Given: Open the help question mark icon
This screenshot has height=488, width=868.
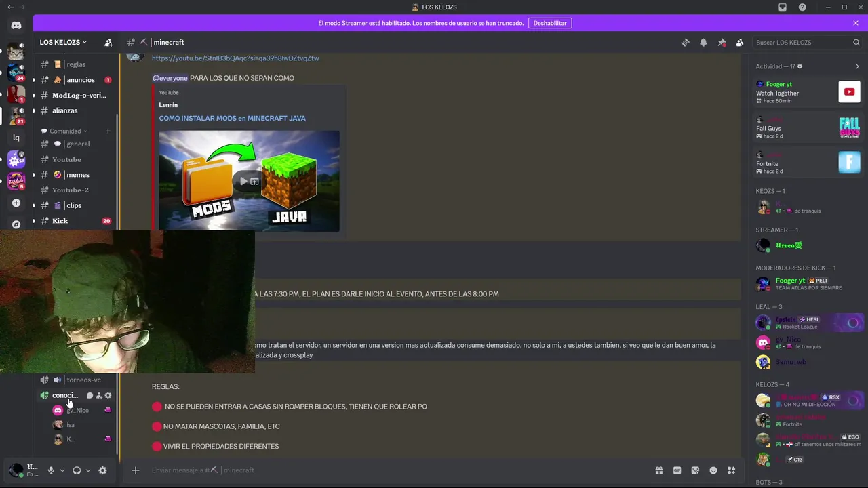Looking at the screenshot, I should pos(803,7).
